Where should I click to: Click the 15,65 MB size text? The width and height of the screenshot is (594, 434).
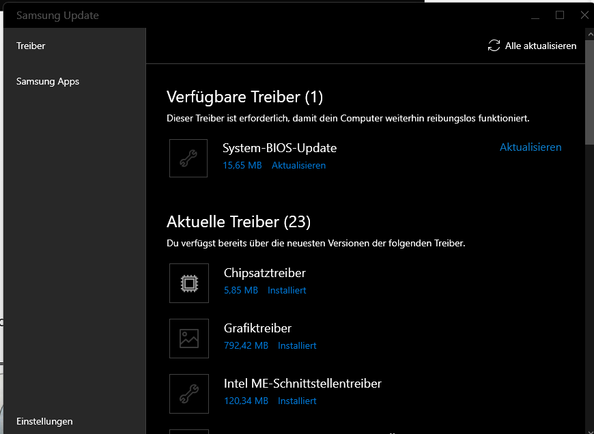click(x=242, y=165)
